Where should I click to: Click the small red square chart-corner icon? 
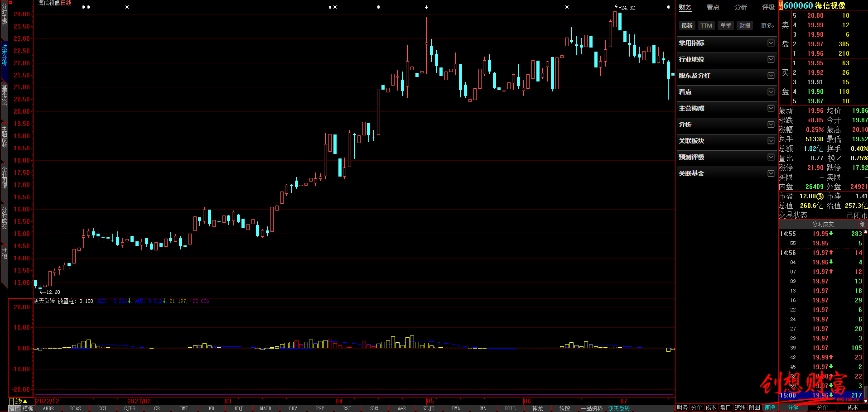click(10, 2)
